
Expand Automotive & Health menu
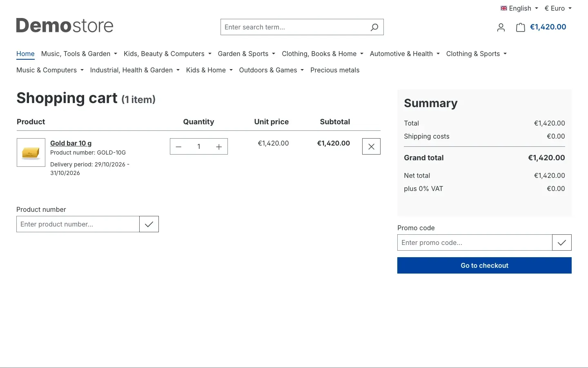pos(405,54)
